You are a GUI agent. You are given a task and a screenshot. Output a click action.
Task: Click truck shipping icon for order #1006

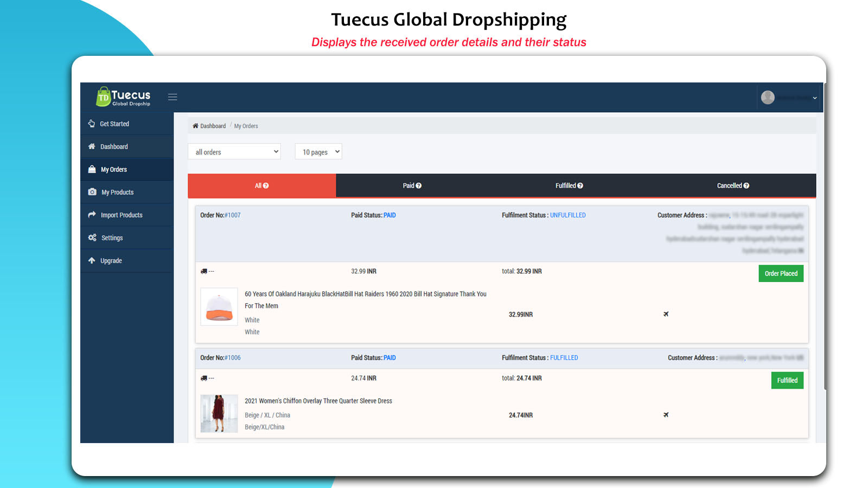pos(204,378)
